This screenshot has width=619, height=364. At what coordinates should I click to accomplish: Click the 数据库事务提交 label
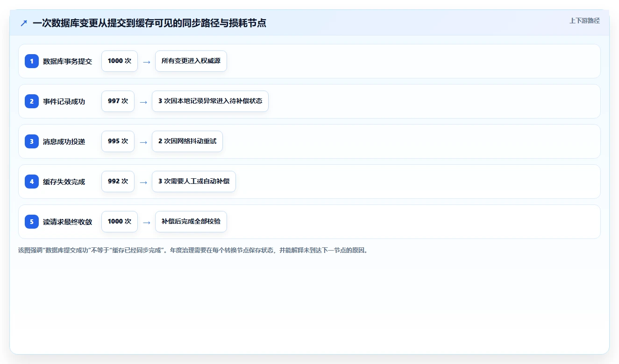(x=68, y=61)
